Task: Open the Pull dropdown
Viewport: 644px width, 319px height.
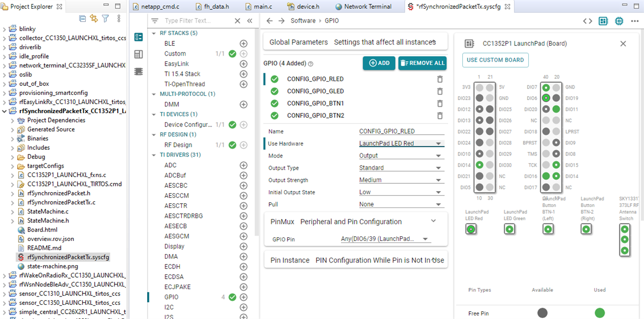Action: click(x=402, y=204)
